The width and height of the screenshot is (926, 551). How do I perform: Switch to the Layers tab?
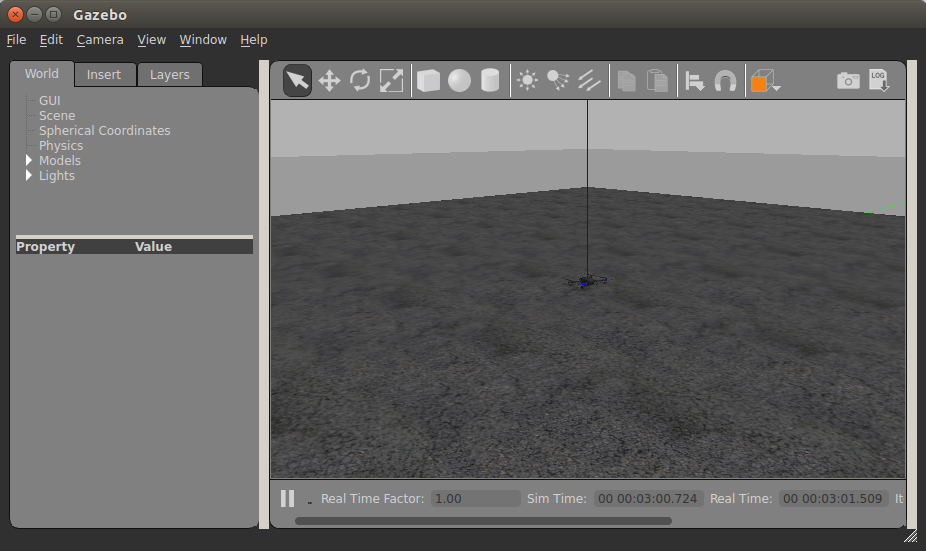pos(169,74)
